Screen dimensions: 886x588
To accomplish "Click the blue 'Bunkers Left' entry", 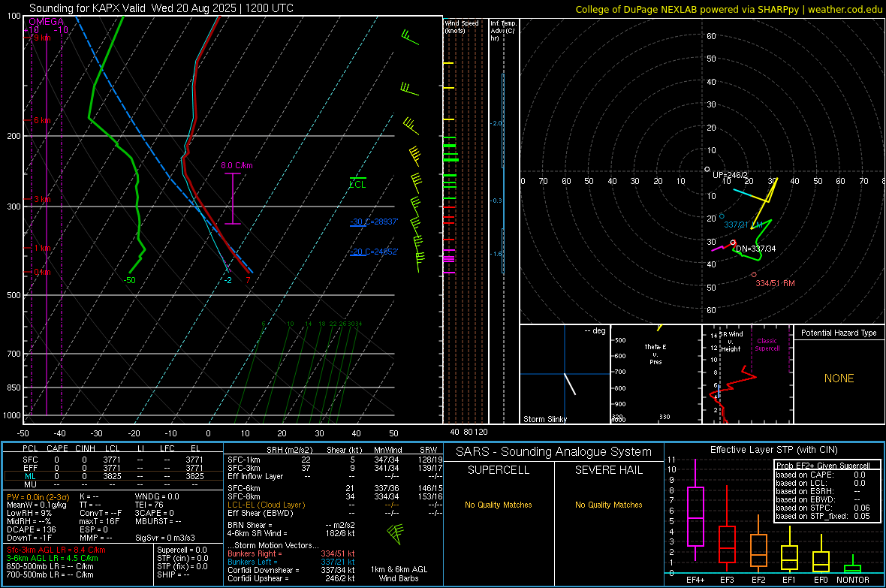I will click(291, 562).
